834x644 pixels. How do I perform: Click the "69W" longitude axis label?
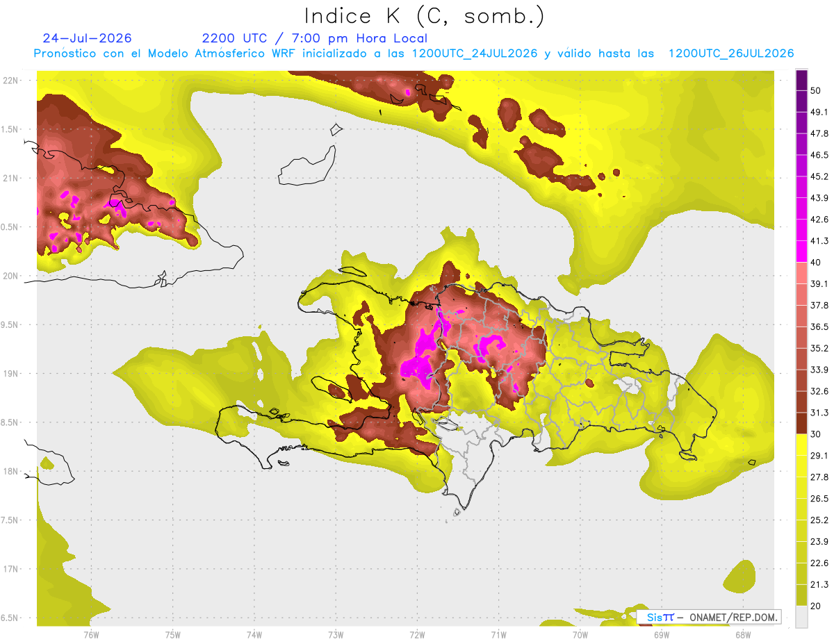click(x=662, y=635)
